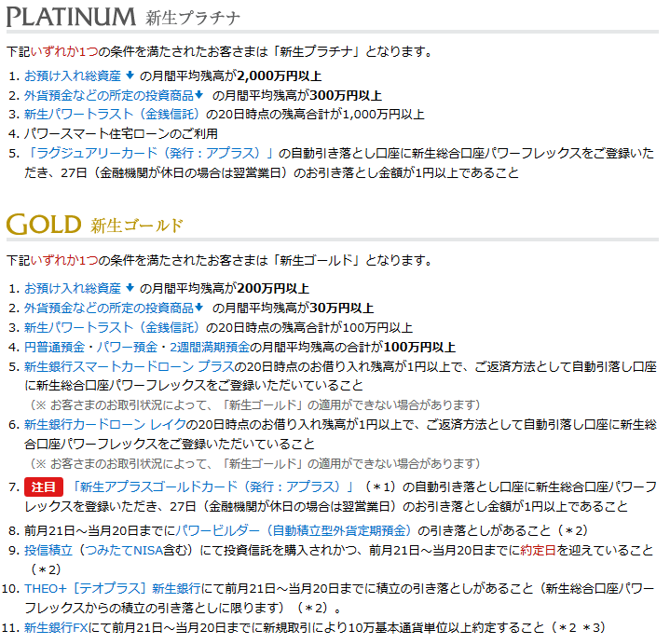
Task: Open 新生アプラスゴールドカード link
Action: coord(213,487)
